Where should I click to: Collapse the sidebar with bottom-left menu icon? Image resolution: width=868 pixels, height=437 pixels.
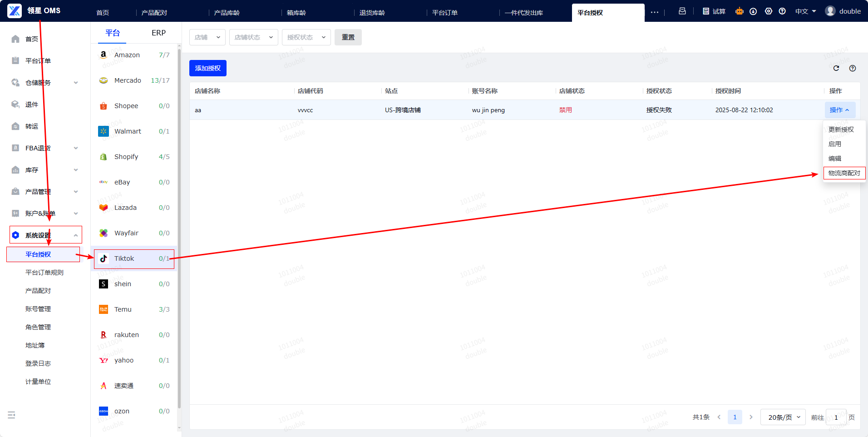pyautogui.click(x=12, y=415)
